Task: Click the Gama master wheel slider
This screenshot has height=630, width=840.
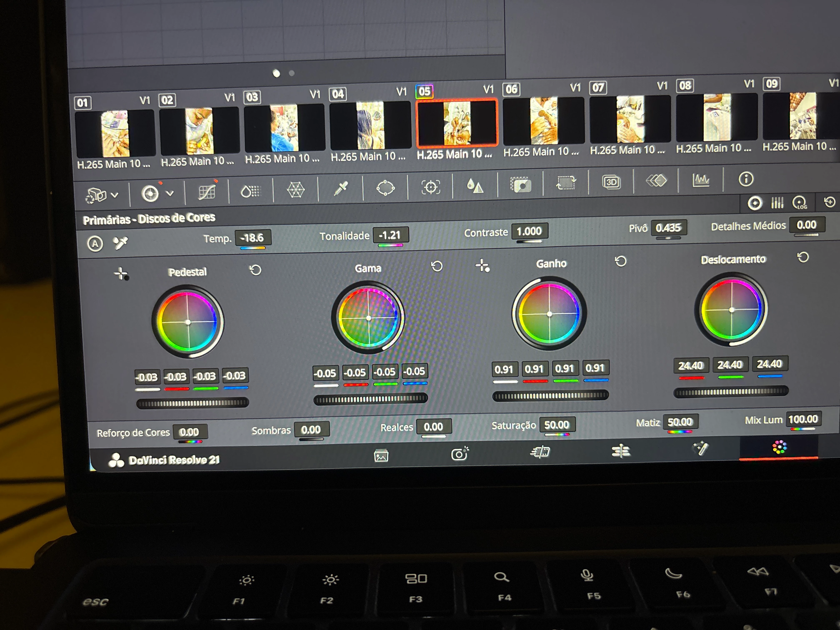Action: (371, 399)
